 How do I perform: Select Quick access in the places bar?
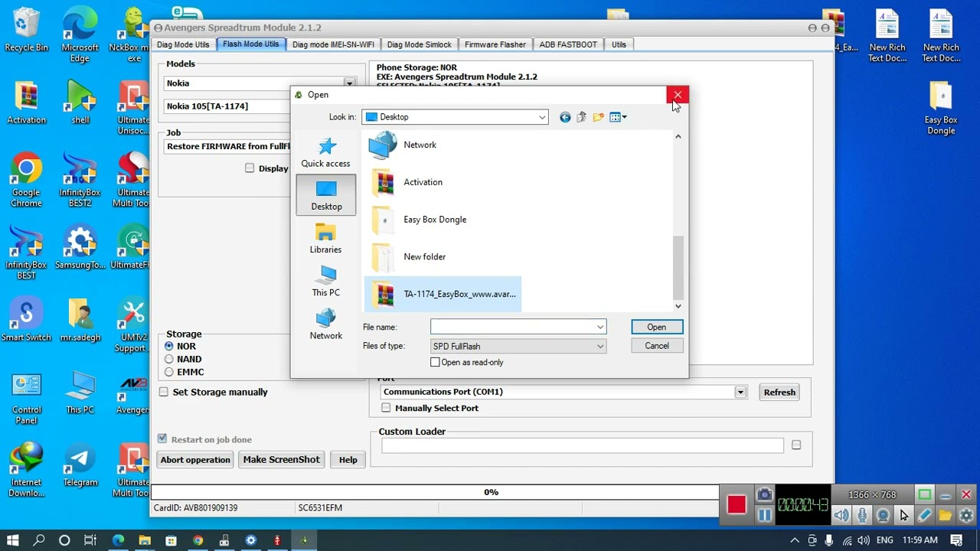tap(325, 152)
